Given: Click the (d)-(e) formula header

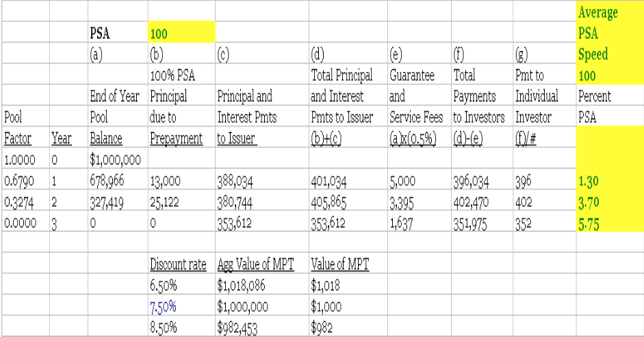Looking at the screenshot, I should click(x=468, y=138).
